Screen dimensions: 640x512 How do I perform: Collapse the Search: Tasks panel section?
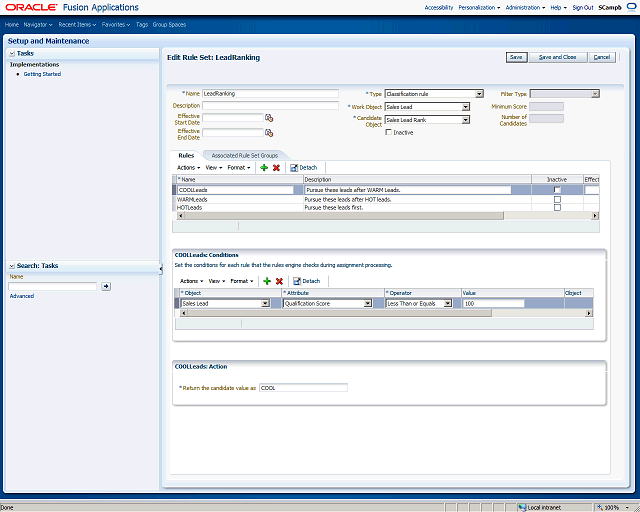[x=12, y=266]
